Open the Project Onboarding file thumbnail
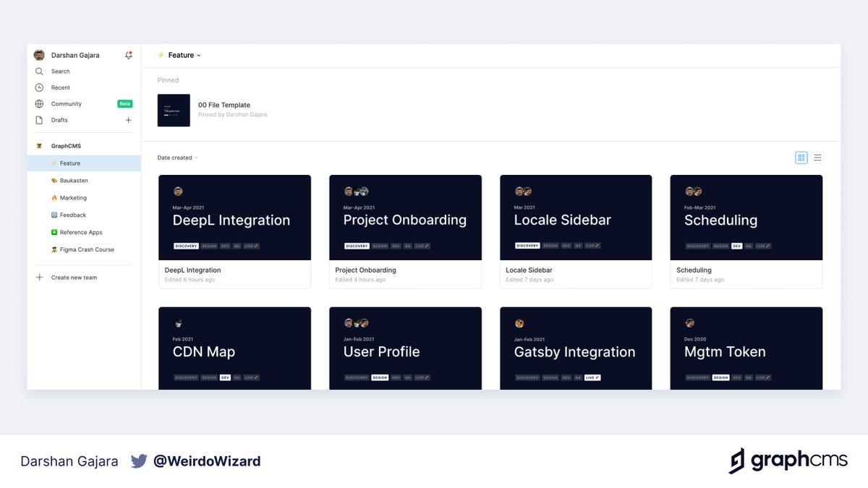Image resolution: width=868 pixels, height=488 pixels. click(x=405, y=218)
